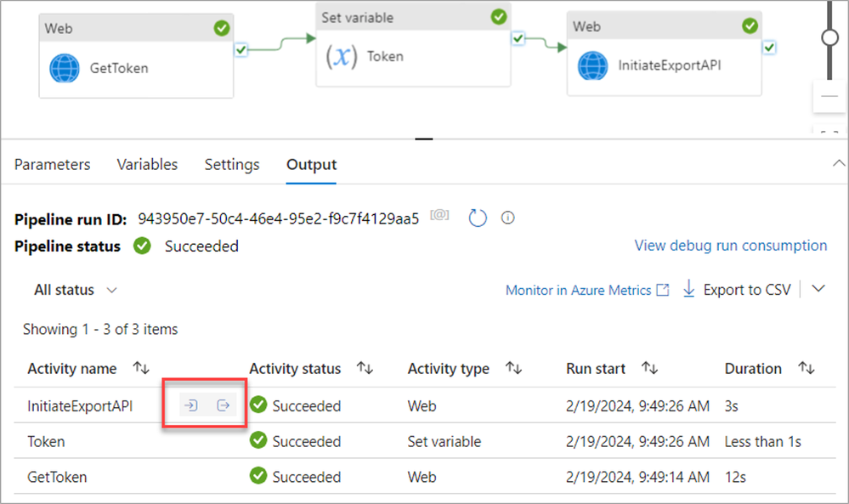Screen dimensions: 849x504
Task: Click the refresh pipeline run icon
Action: pyautogui.click(x=478, y=218)
